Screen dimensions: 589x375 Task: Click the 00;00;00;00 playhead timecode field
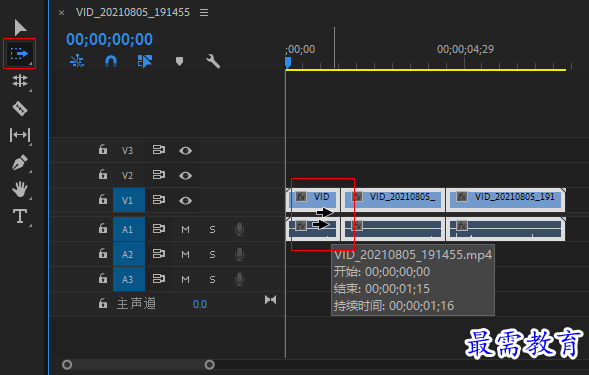(x=109, y=39)
